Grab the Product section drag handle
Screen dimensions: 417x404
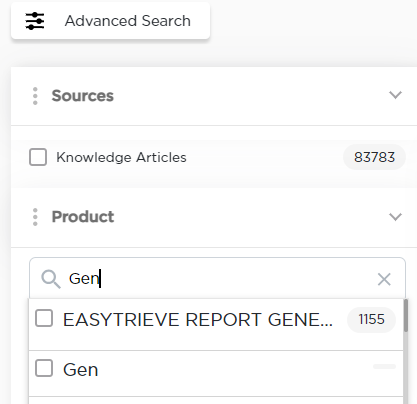[x=35, y=217]
